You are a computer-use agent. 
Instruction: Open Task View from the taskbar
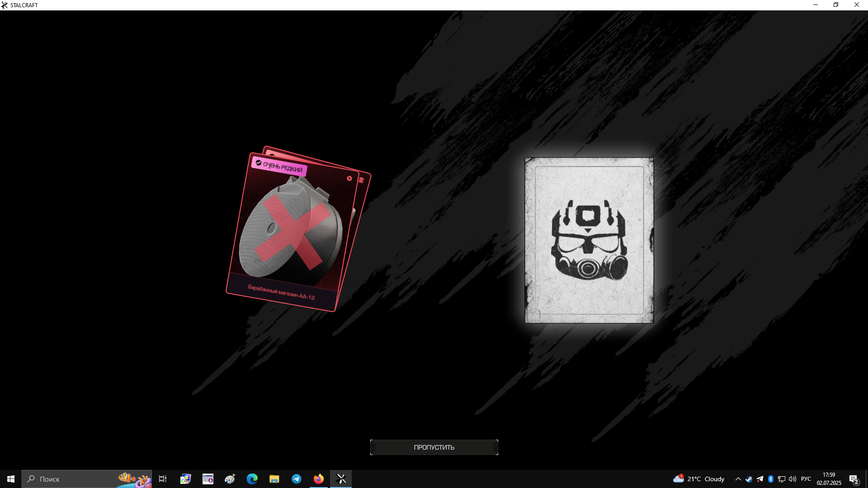click(x=163, y=479)
